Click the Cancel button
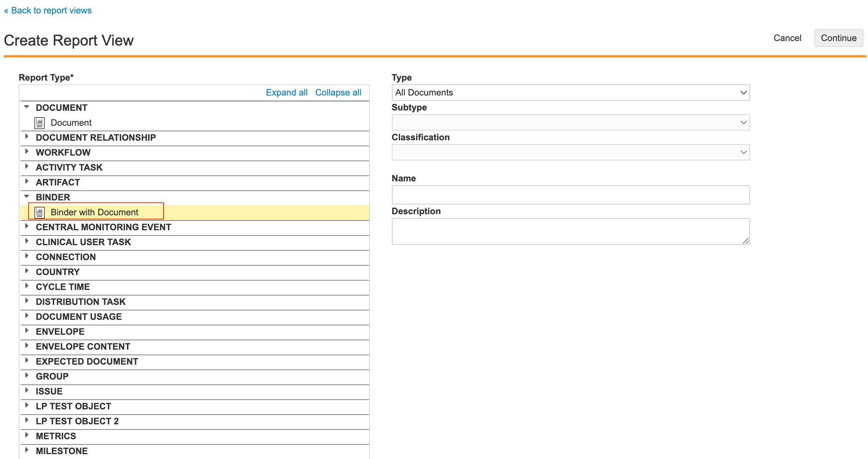Screen dimensions: 868x459 coord(787,38)
